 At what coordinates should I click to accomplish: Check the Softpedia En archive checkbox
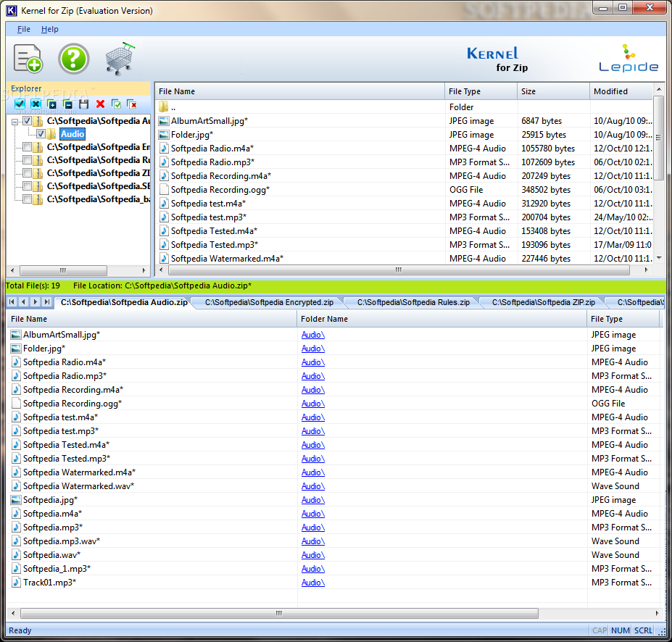click(x=27, y=147)
